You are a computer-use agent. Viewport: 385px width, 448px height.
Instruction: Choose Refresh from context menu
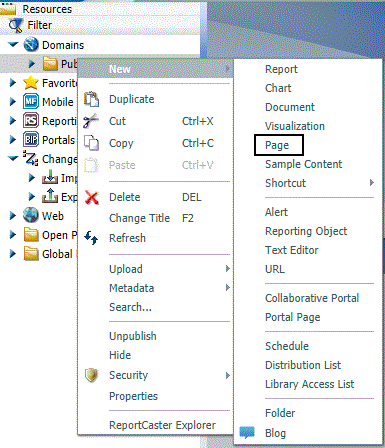(x=127, y=238)
